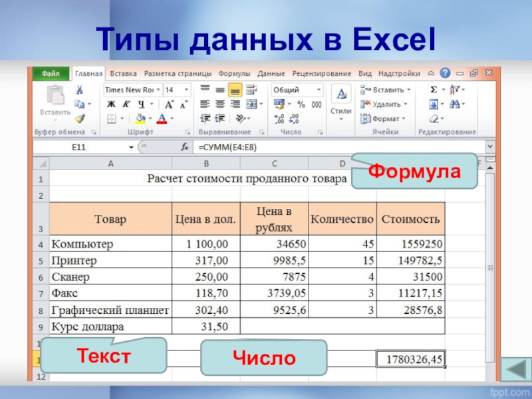This screenshot has height=399, width=532.
Task: Click the wrap text icon
Action: (x=252, y=90)
